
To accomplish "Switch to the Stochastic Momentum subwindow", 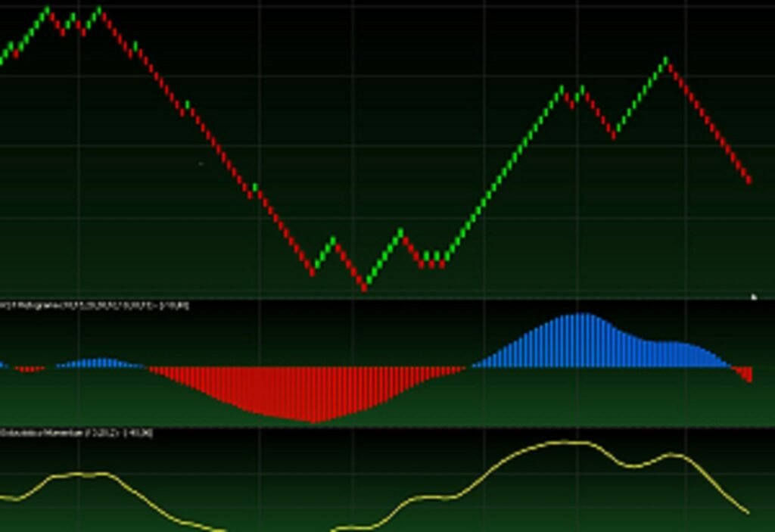I will (x=378, y=484).
